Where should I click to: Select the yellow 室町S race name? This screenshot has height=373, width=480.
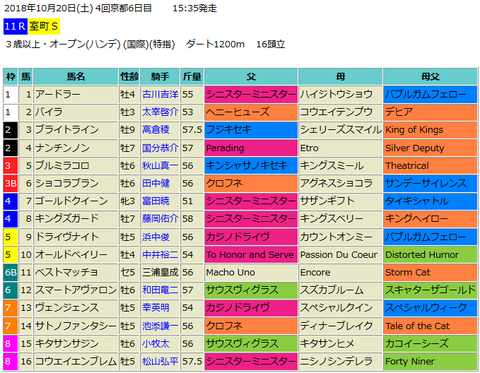pos(44,27)
